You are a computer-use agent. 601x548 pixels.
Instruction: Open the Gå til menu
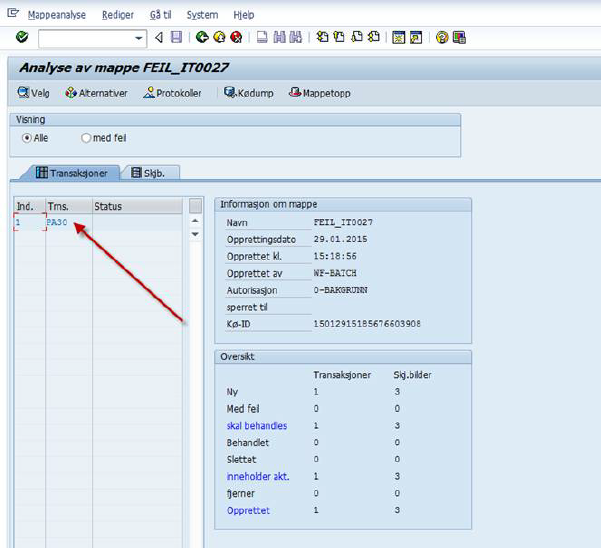point(160,15)
